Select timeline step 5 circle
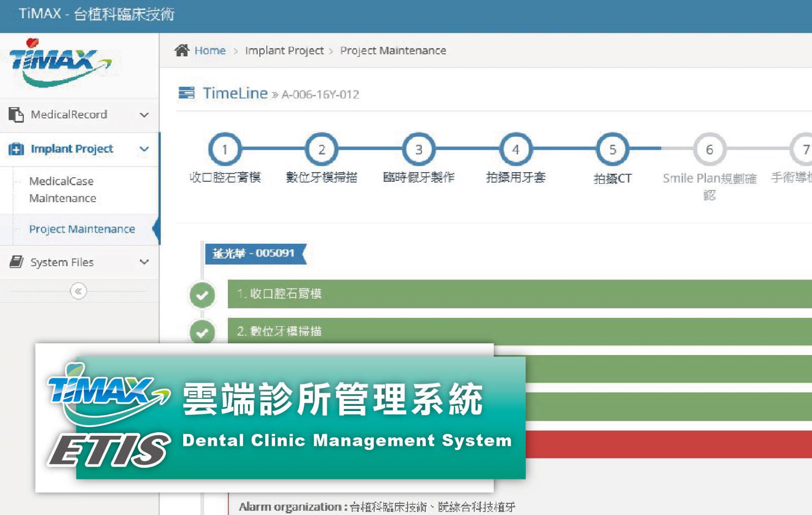The width and height of the screenshot is (812, 515). pyautogui.click(x=613, y=149)
